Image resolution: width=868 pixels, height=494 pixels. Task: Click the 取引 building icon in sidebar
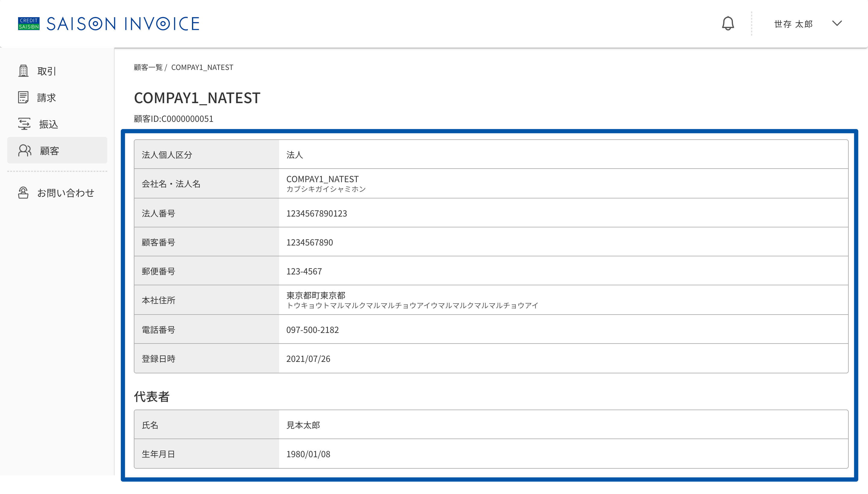tap(24, 71)
